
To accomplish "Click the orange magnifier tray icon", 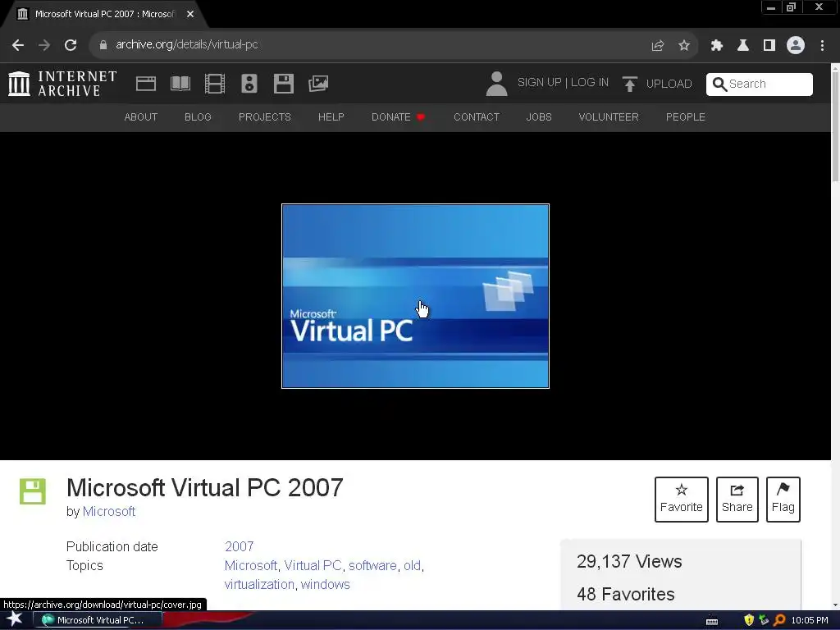I will coord(779,620).
